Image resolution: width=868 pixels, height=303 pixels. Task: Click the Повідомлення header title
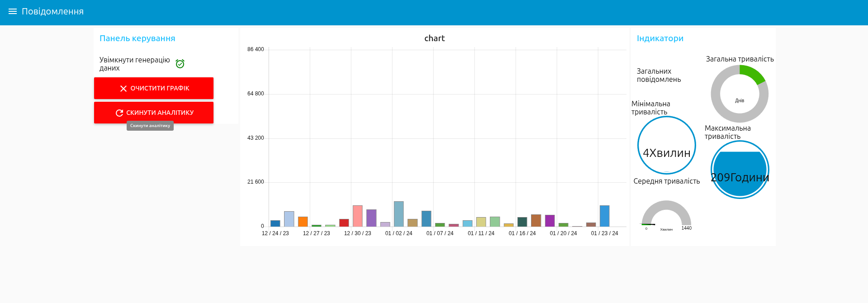coord(52,11)
